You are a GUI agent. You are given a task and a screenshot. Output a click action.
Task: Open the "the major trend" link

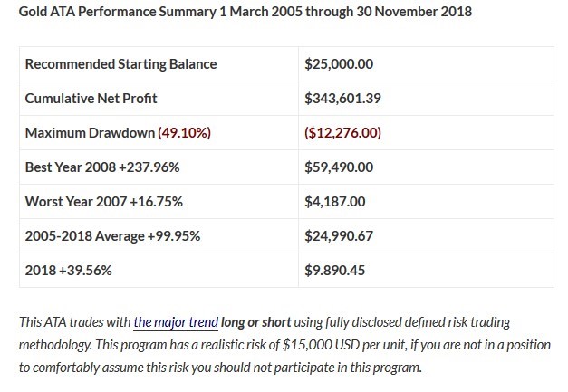point(175,322)
